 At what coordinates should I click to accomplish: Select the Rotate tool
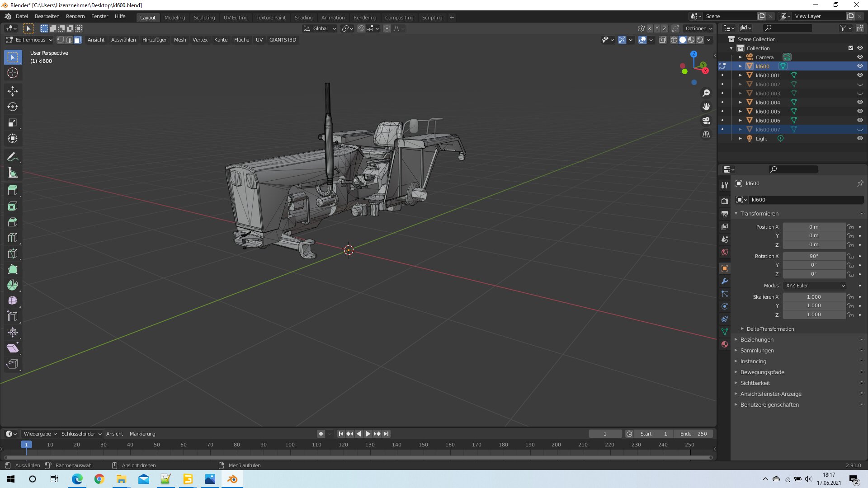(13, 107)
